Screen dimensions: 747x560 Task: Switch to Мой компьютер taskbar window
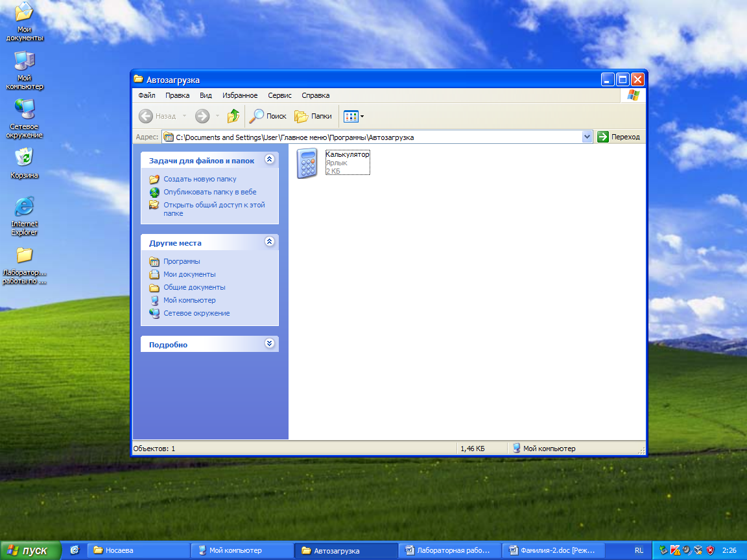[x=242, y=550]
